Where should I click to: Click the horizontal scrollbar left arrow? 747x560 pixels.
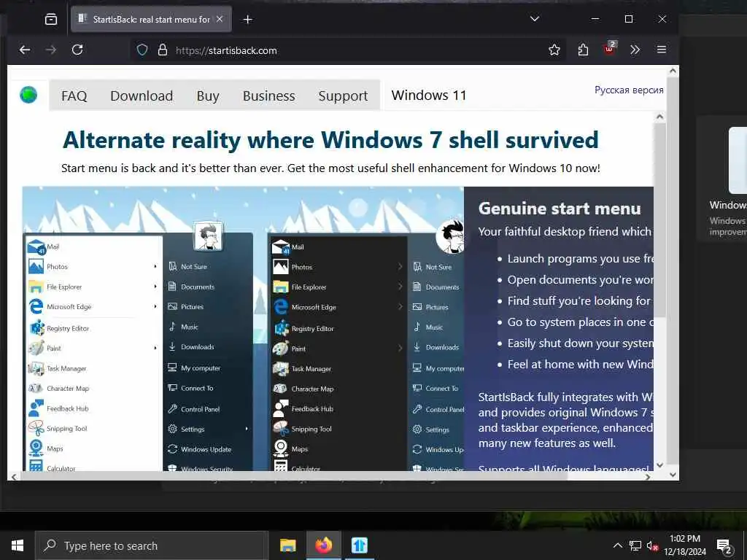[14, 477]
